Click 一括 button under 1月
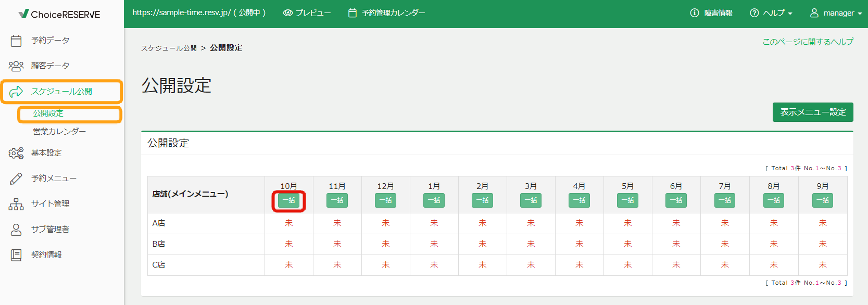Screen dimensions: 868x305 pos(434,200)
